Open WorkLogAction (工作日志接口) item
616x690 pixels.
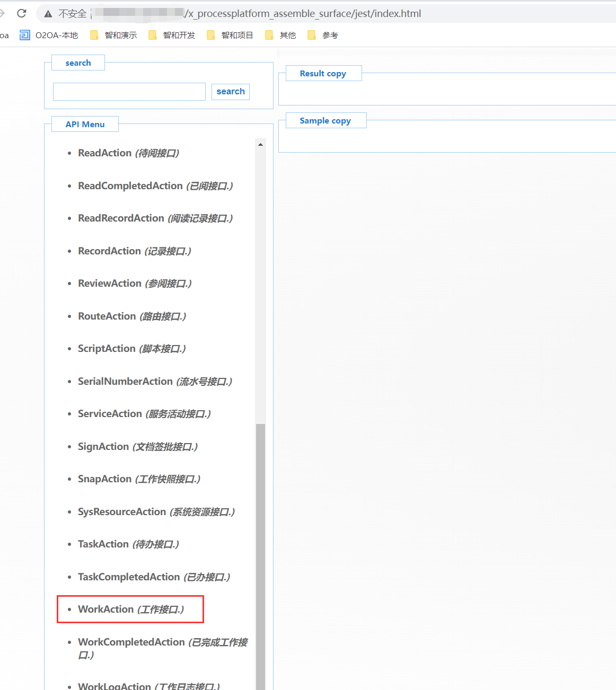tap(149, 686)
